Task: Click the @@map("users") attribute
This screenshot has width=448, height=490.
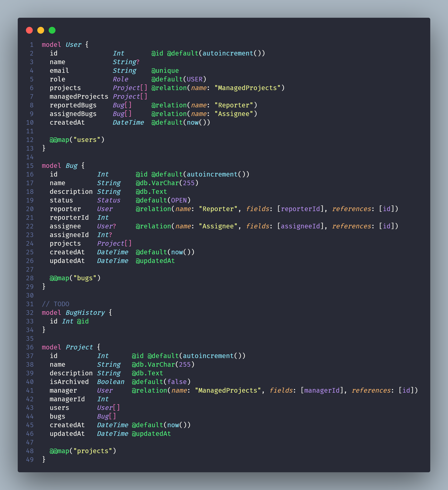Action: (x=77, y=140)
